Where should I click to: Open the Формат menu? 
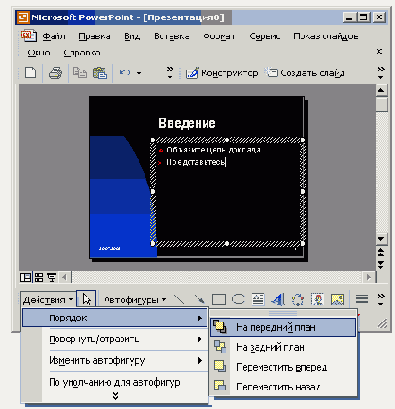[x=219, y=36]
